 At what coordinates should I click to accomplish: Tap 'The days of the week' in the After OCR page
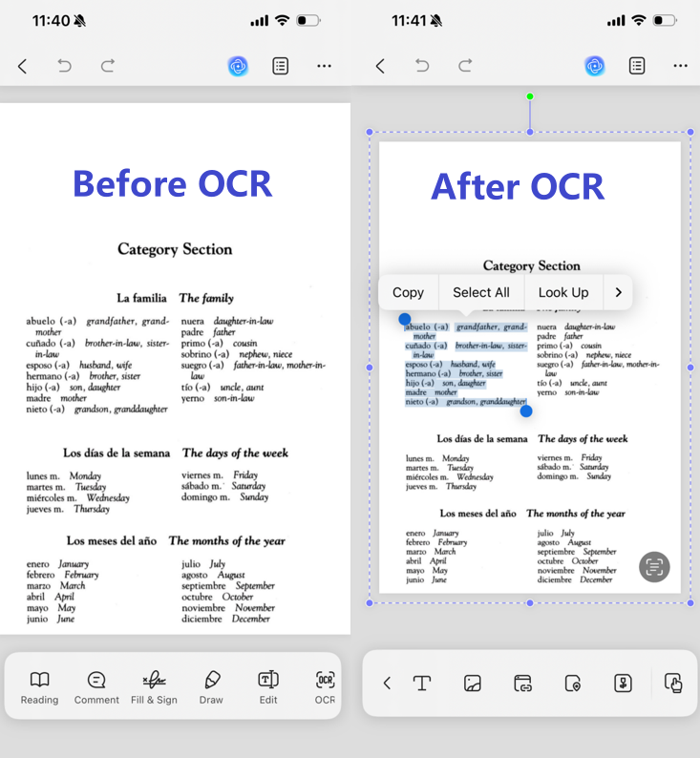coord(583,439)
